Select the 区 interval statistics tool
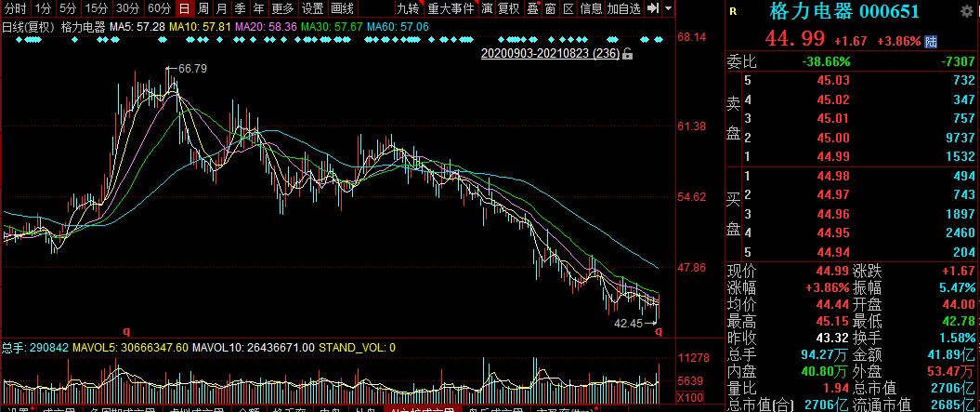This screenshot has height=412, width=980. tap(567, 8)
